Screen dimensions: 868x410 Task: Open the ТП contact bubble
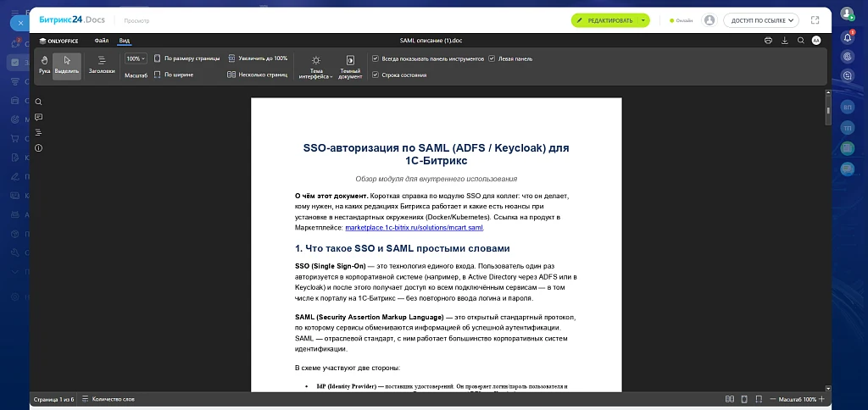click(x=847, y=128)
